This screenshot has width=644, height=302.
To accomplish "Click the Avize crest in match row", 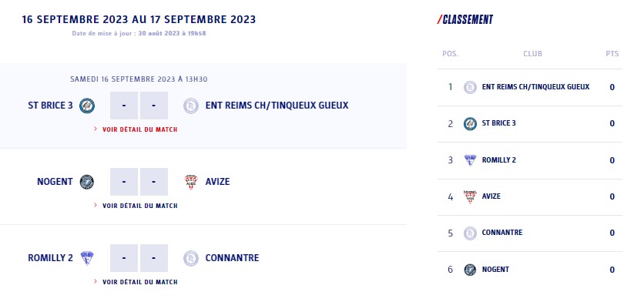I will coord(191,182).
